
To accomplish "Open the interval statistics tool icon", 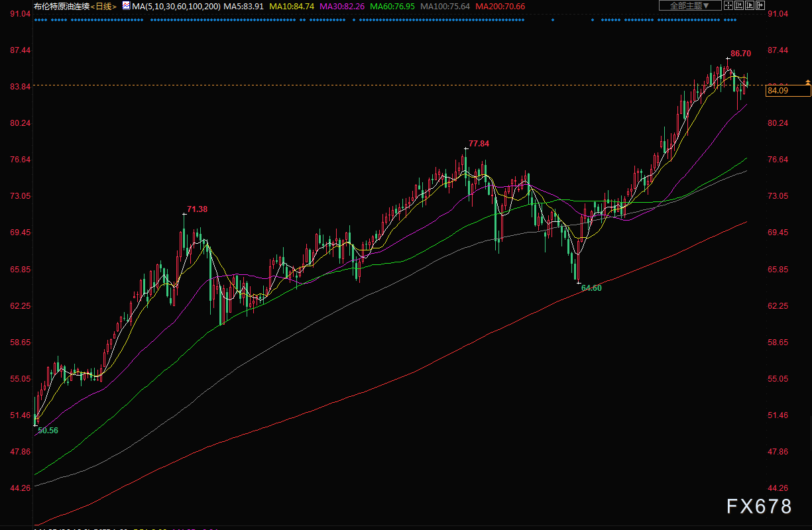I will click(x=739, y=5).
